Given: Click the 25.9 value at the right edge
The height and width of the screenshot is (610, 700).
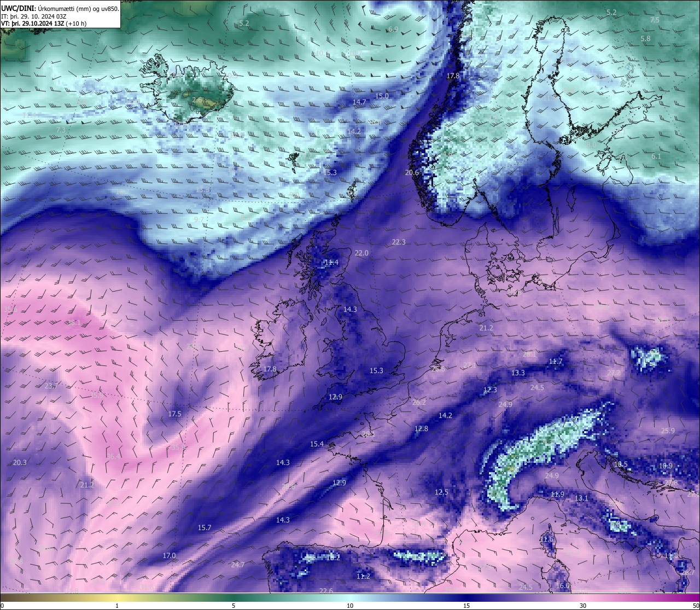Looking at the screenshot, I should [x=668, y=431].
